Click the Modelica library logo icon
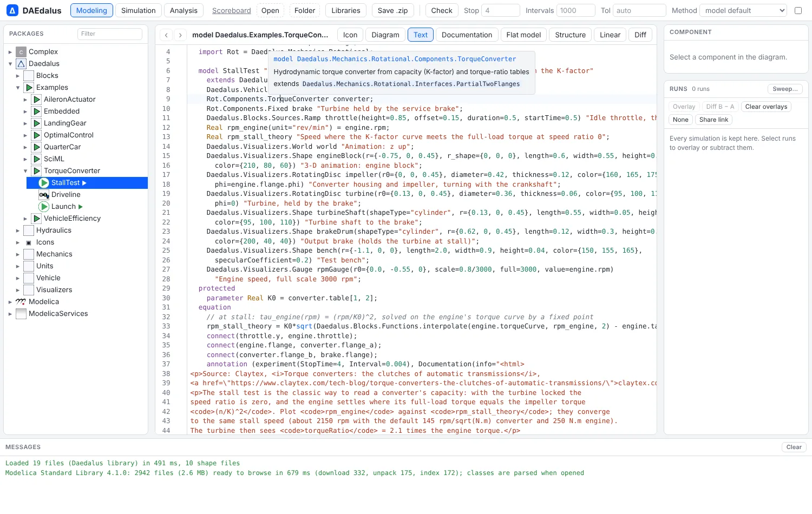Screen dimensions: 812x514 21,302
